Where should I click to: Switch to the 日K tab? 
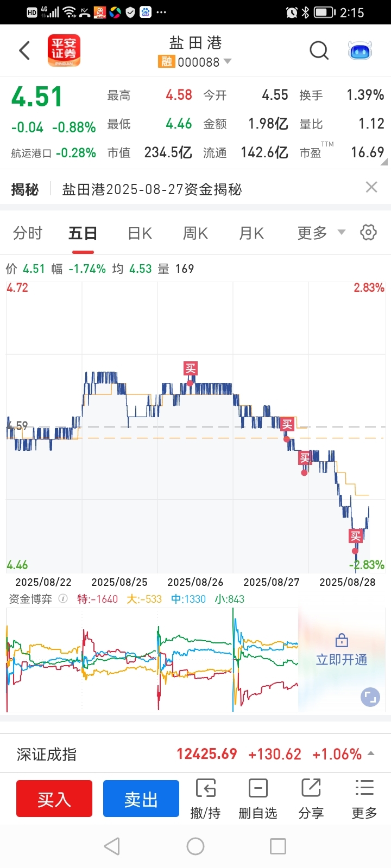[140, 233]
